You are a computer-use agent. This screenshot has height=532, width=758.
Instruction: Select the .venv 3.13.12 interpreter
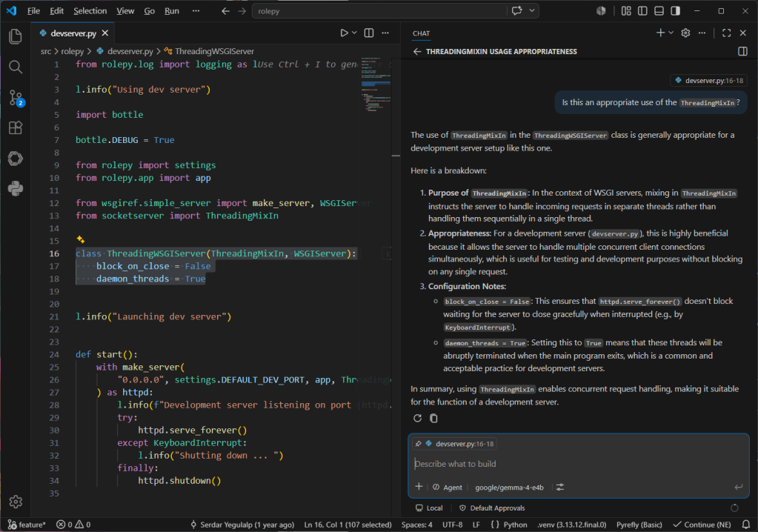(571, 525)
